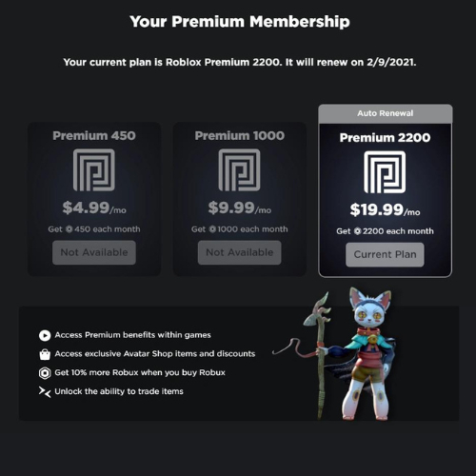Click the Premium 2200 logo icon

(385, 171)
